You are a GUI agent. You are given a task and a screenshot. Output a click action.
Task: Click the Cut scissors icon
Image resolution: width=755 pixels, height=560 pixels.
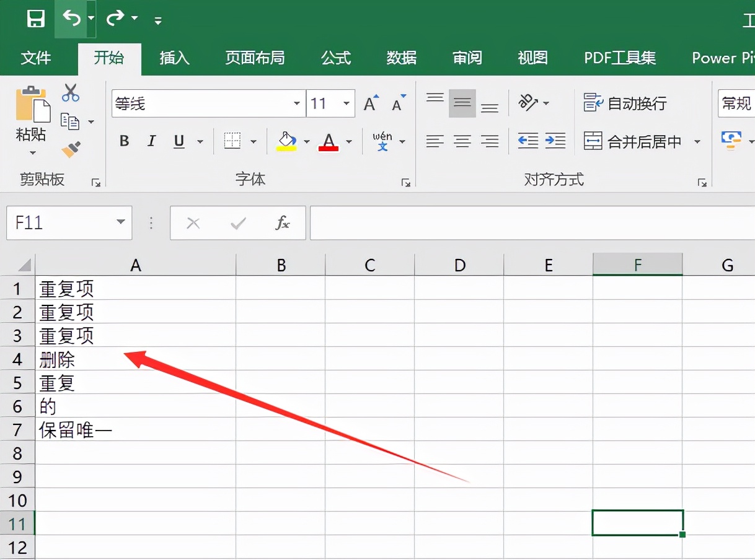click(x=71, y=93)
